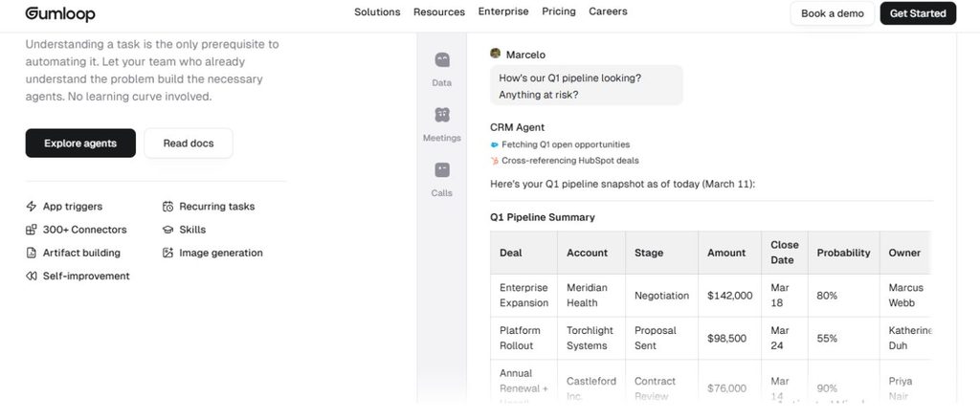Click the Skills label
The width and height of the screenshot is (980, 420).
coord(192,230)
